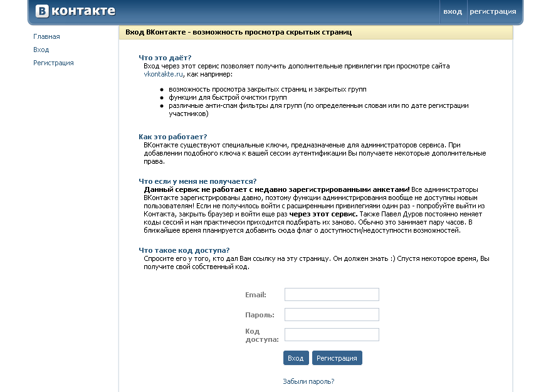Focus the Пароль input field

(332, 315)
